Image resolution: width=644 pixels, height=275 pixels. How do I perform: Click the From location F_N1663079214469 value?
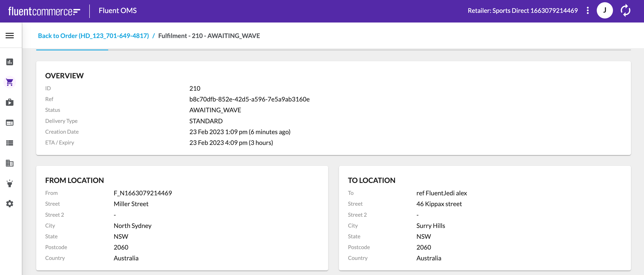pyautogui.click(x=143, y=193)
